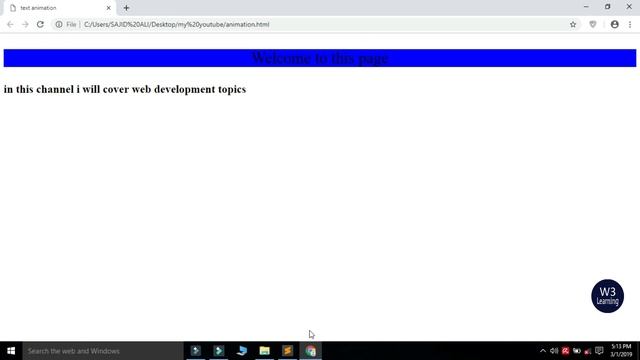Image resolution: width=640 pixels, height=360 pixels.
Task: Switch to Chrome in the taskbar
Action: coord(311,351)
